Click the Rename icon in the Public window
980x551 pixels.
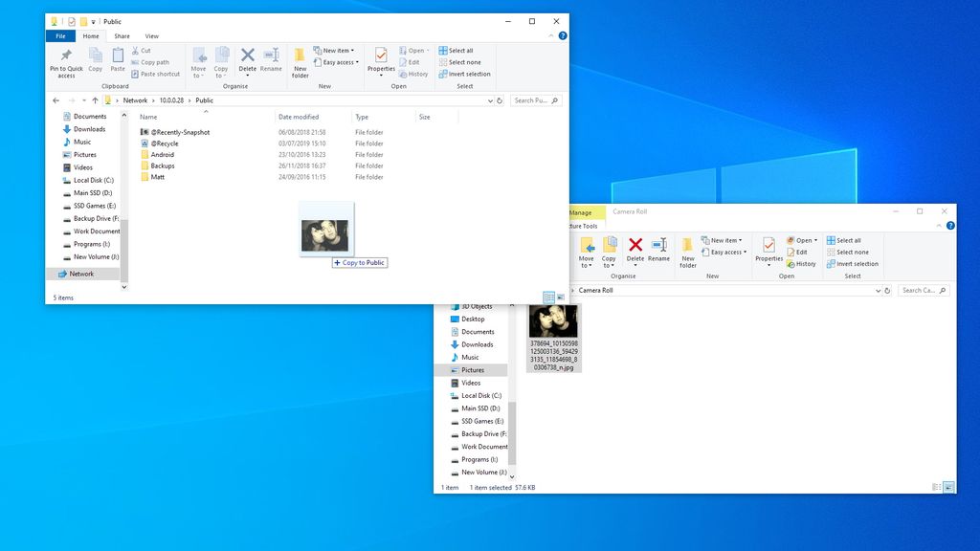271,57
